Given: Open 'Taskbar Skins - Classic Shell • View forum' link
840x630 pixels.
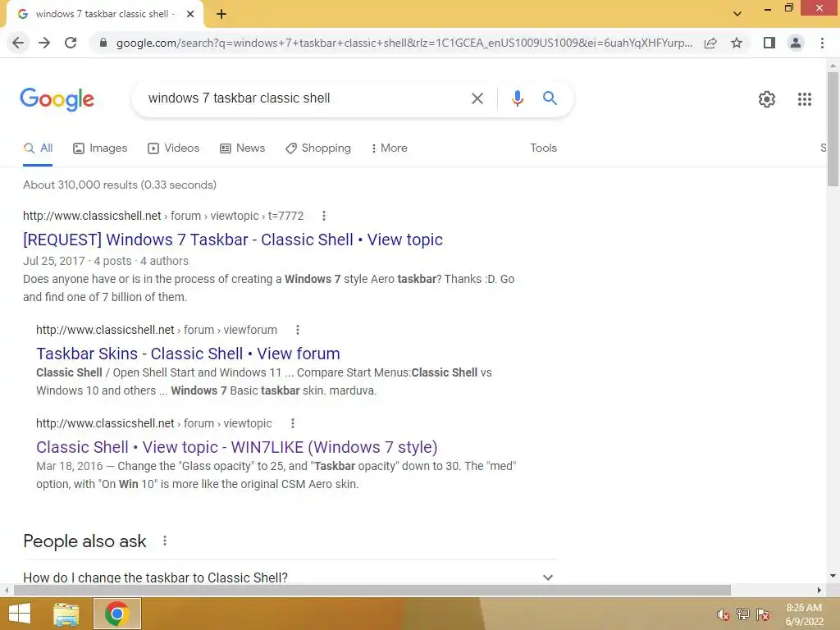Looking at the screenshot, I should tap(188, 354).
